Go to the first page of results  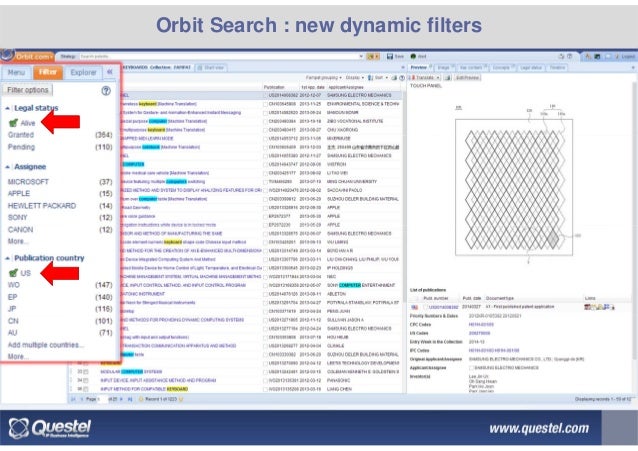(x=74, y=399)
